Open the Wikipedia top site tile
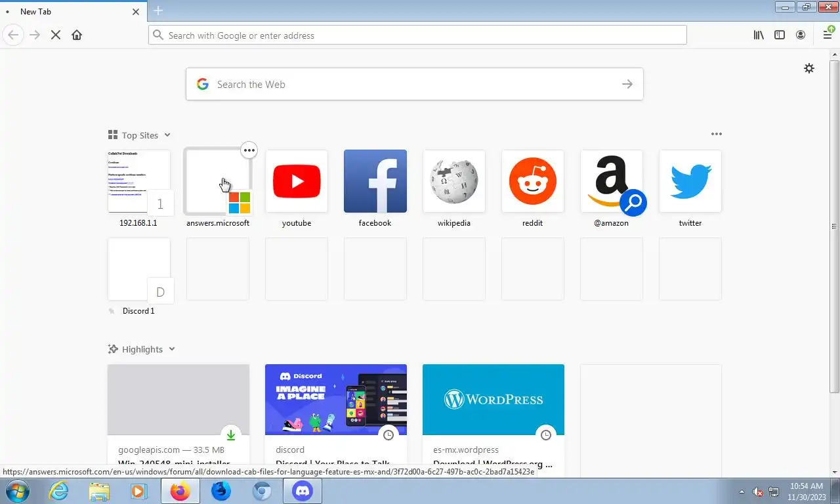The image size is (840, 504). click(454, 181)
